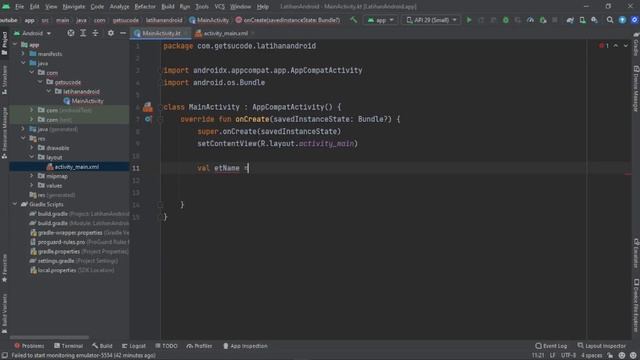Click the Make Project hammer icon

353,20
